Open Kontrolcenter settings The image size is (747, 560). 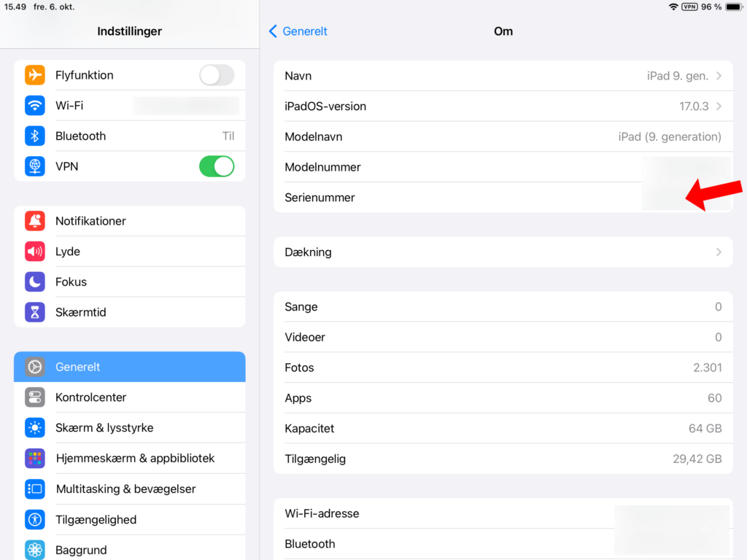[x=130, y=397]
